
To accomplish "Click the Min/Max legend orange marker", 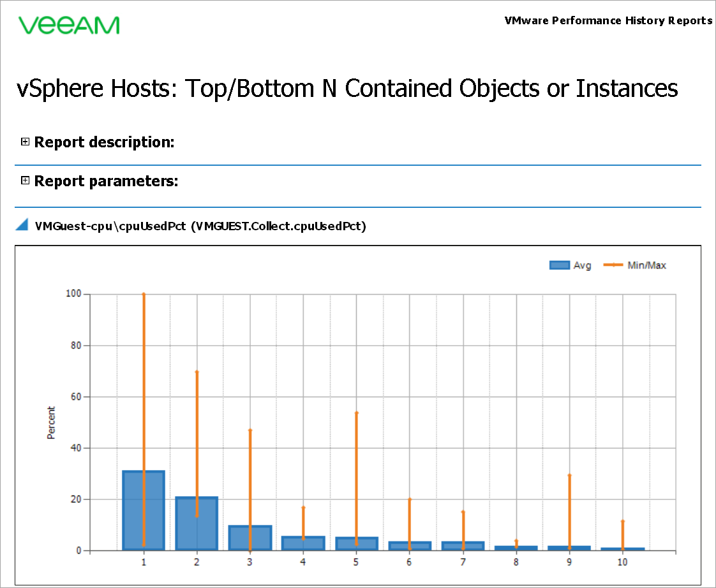I will [613, 265].
